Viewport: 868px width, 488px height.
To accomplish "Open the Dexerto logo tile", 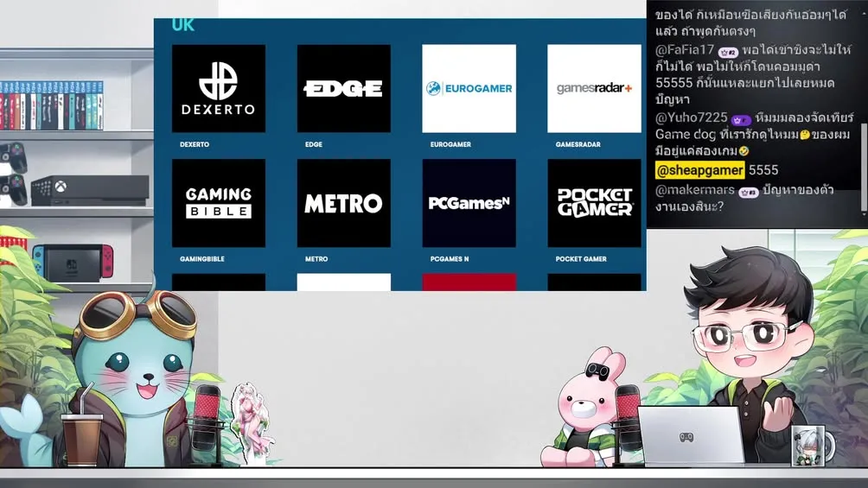I will tap(219, 88).
